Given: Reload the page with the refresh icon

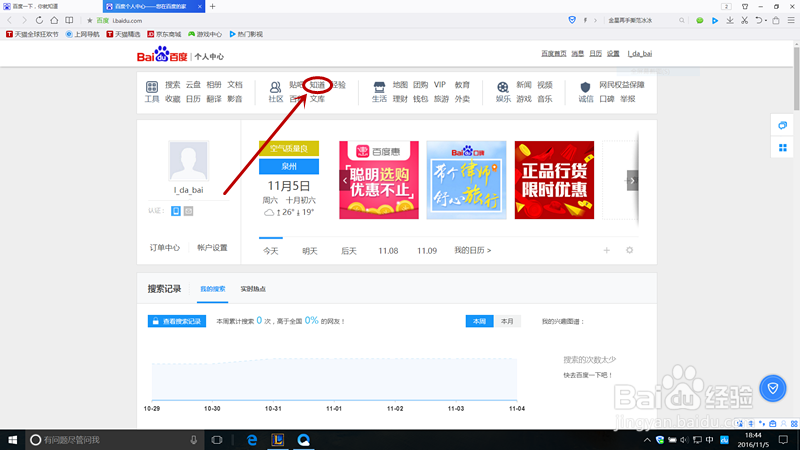Looking at the screenshot, I should click(x=39, y=20).
